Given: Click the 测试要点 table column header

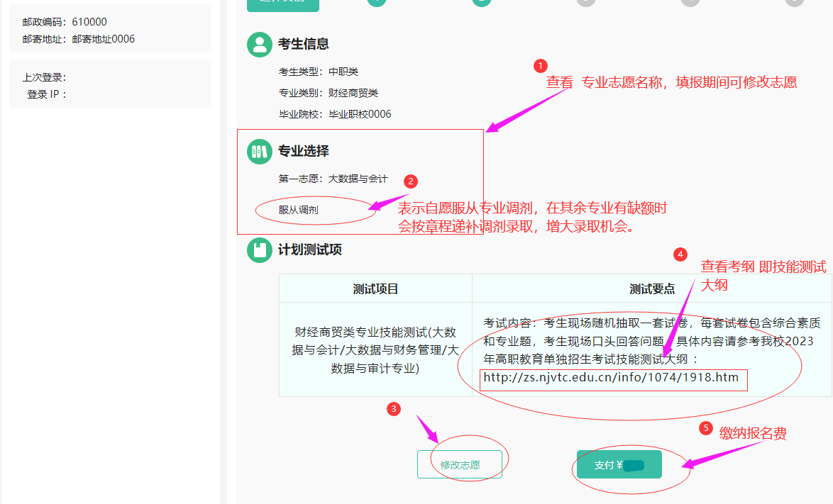Looking at the screenshot, I should 651,289.
